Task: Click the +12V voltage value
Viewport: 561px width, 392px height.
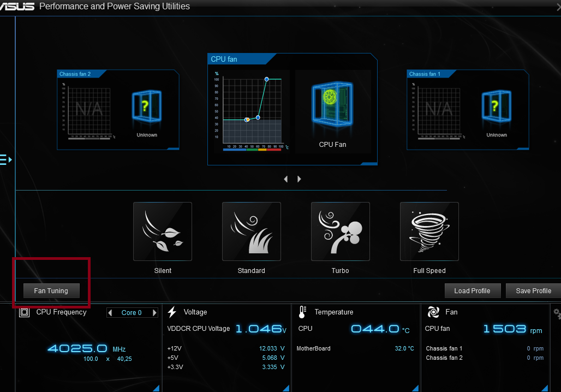Action: (x=272, y=348)
